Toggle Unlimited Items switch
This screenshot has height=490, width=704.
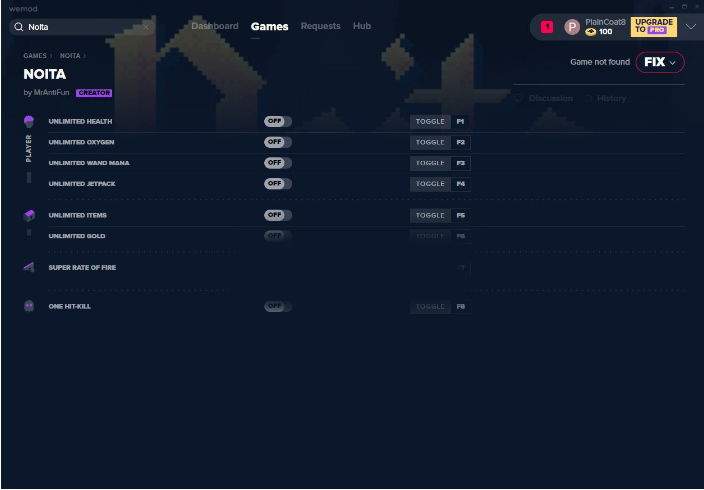[278, 215]
